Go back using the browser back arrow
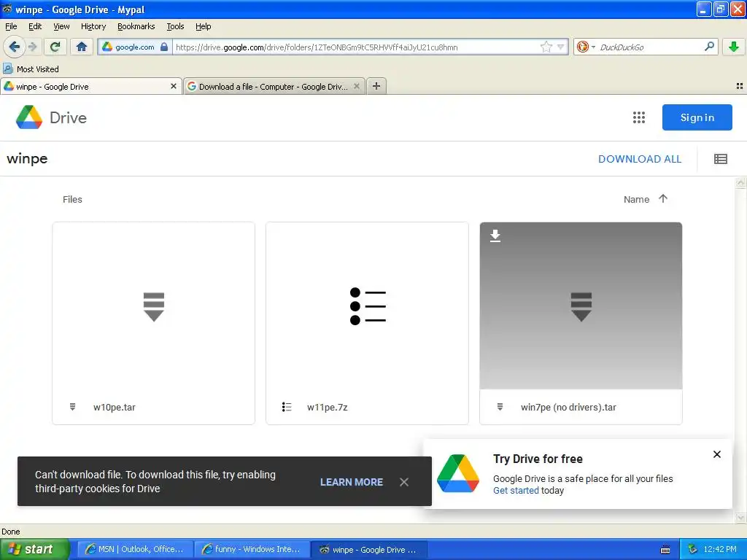The height and width of the screenshot is (560, 747). (x=14, y=47)
